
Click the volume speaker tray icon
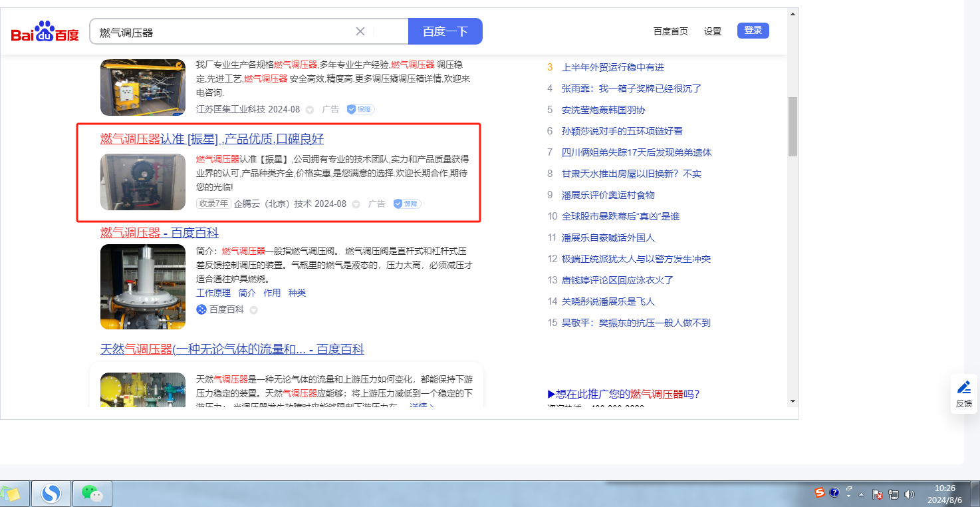(x=909, y=494)
